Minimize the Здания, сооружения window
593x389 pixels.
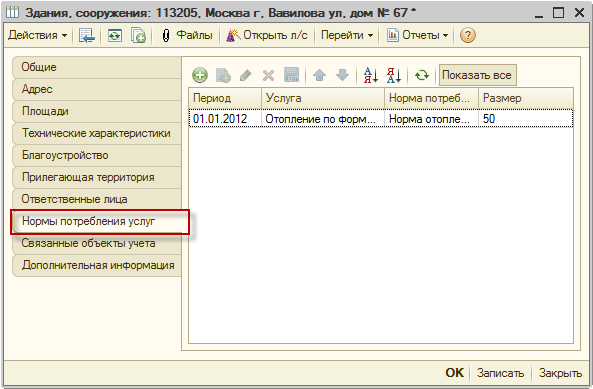[539, 13]
